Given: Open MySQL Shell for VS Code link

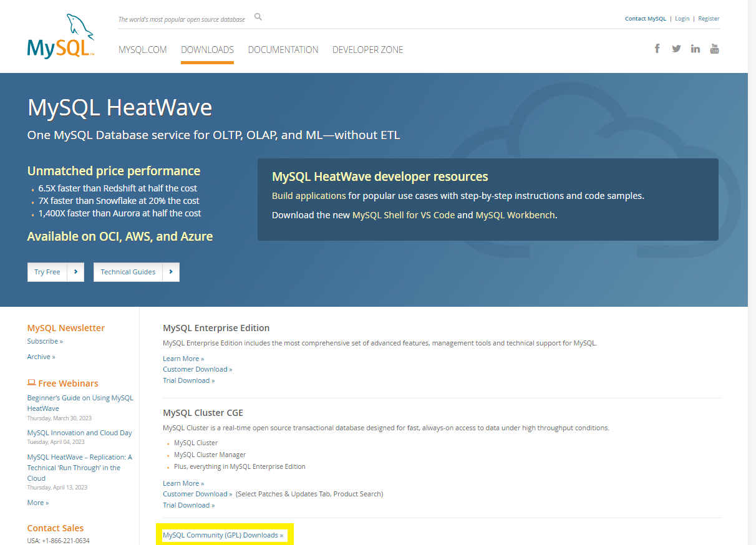Looking at the screenshot, I should click(404, 215).
